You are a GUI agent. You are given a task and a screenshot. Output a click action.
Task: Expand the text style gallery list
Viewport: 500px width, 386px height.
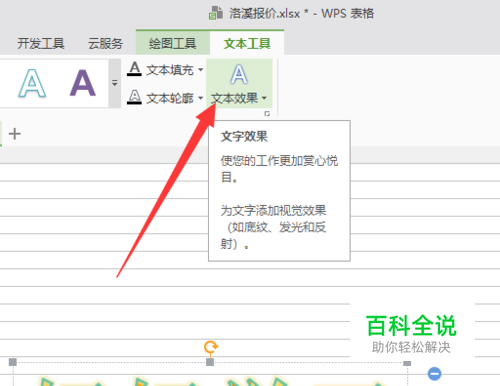(x=115, y=83)
